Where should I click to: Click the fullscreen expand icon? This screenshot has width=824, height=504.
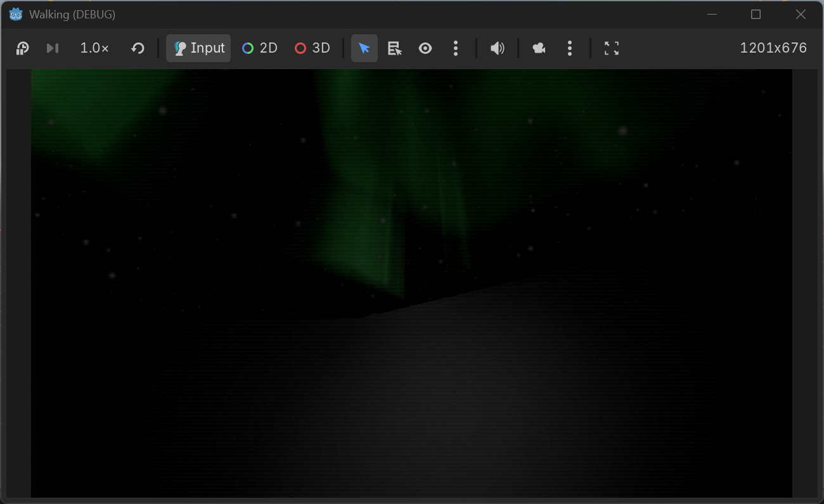tap(612, 48)
